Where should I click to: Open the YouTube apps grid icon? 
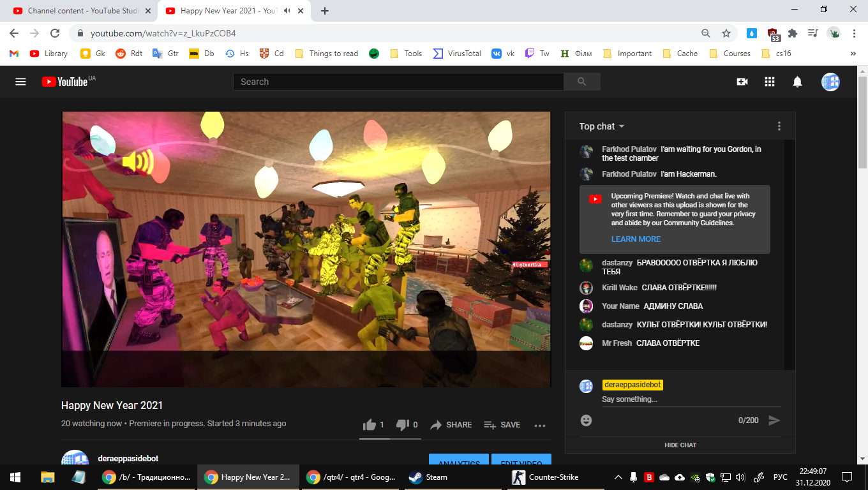(770, 82)
